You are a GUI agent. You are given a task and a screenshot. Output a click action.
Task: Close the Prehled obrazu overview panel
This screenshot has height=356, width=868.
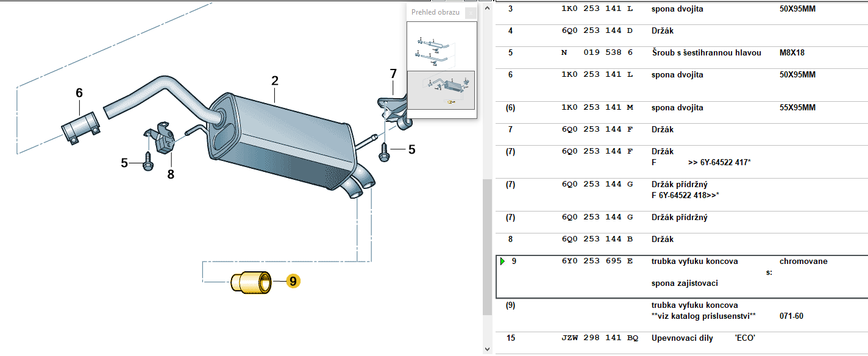470,13
